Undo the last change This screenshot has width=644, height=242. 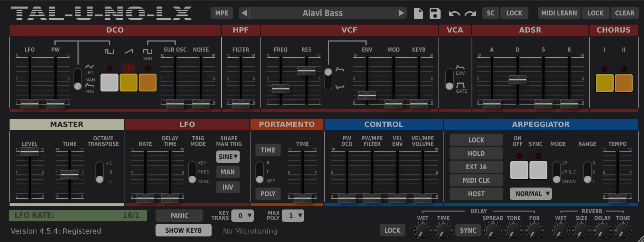click(454, 13)
